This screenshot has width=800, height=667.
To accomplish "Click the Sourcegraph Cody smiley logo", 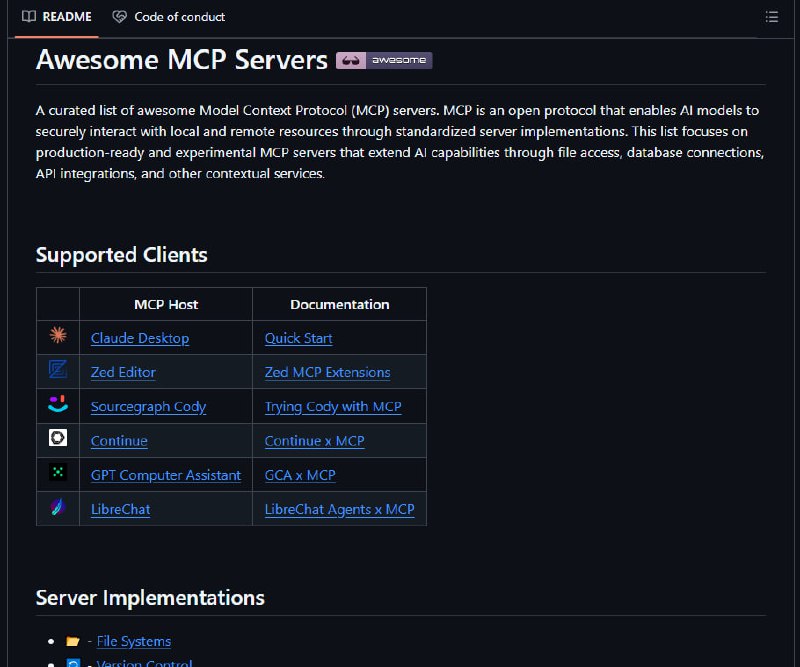I will (58, 403).
